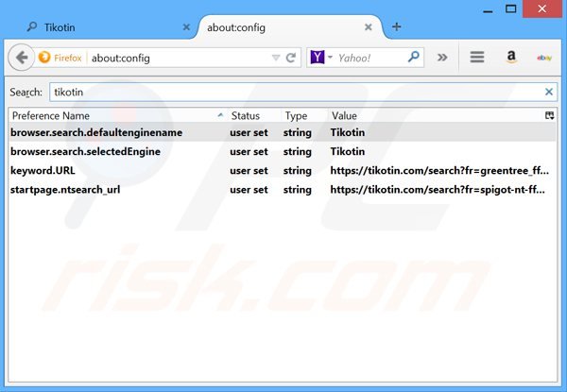The height and width of the screenshot is (392, 567).
Task: Show more toolbar items chevron
Action: point(442,57)
